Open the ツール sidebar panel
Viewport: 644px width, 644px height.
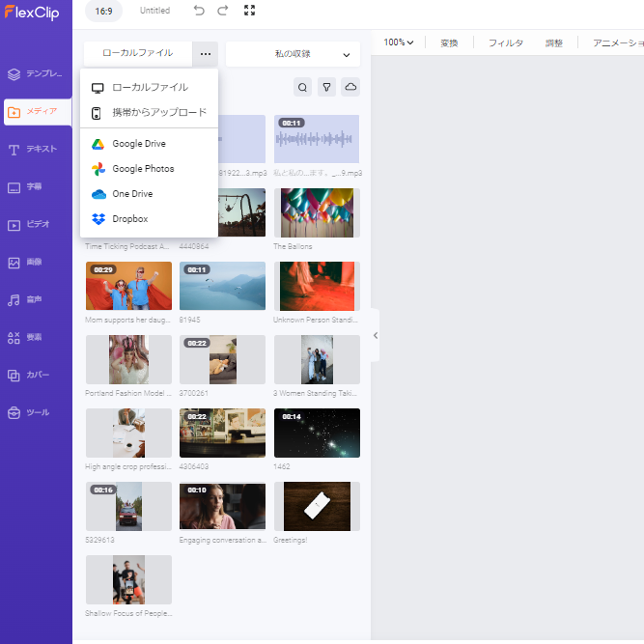(x=36, y=412)
